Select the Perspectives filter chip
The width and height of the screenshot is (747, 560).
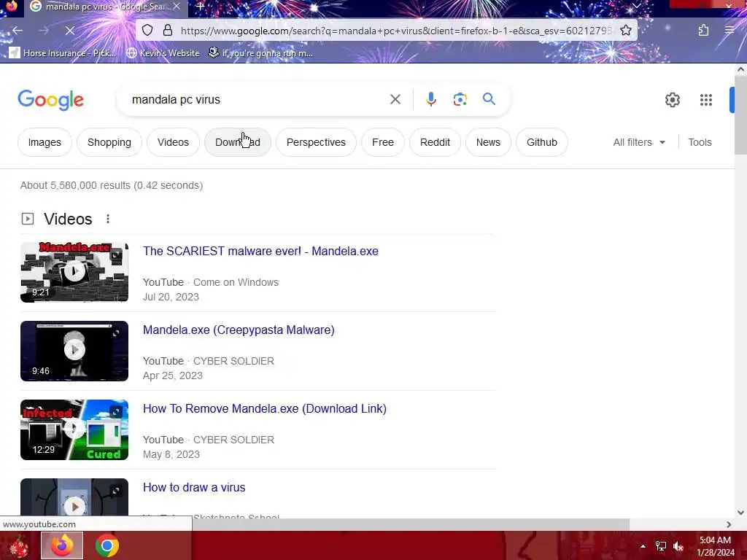click(316, 142)
